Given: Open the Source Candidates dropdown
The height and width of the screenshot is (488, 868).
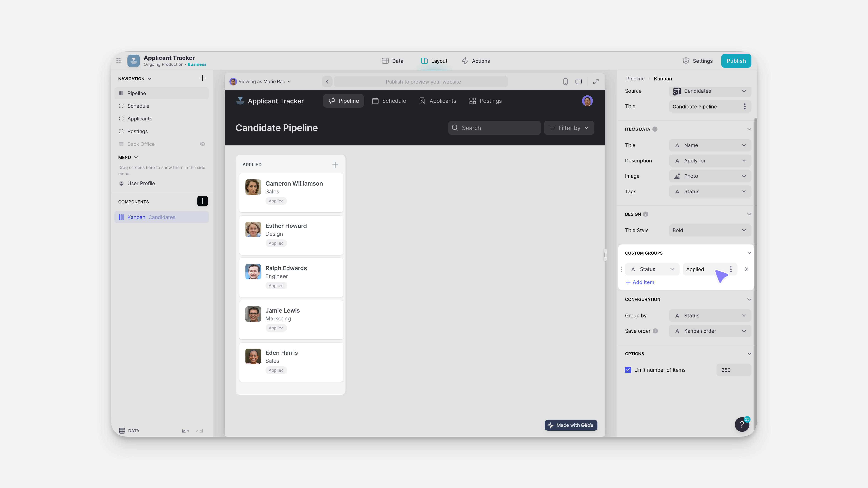Looking at the screenshot, I should pyautogui.click(x=710, y=91).
